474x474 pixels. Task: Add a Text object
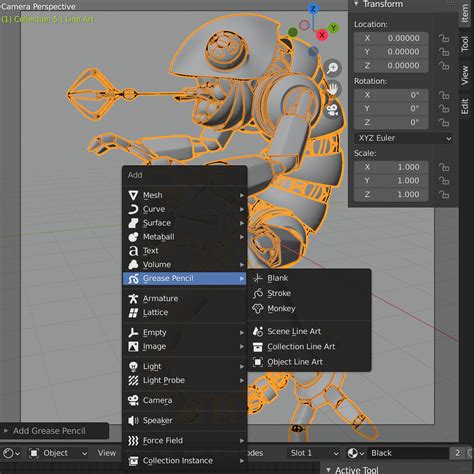(185, 251)
